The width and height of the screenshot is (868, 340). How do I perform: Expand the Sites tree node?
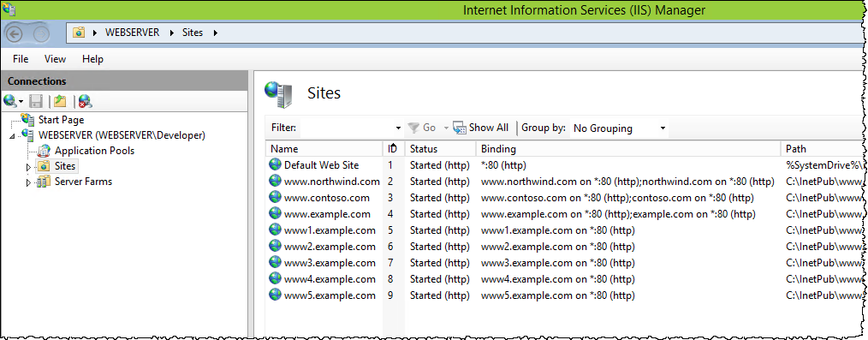click(29, 166)
